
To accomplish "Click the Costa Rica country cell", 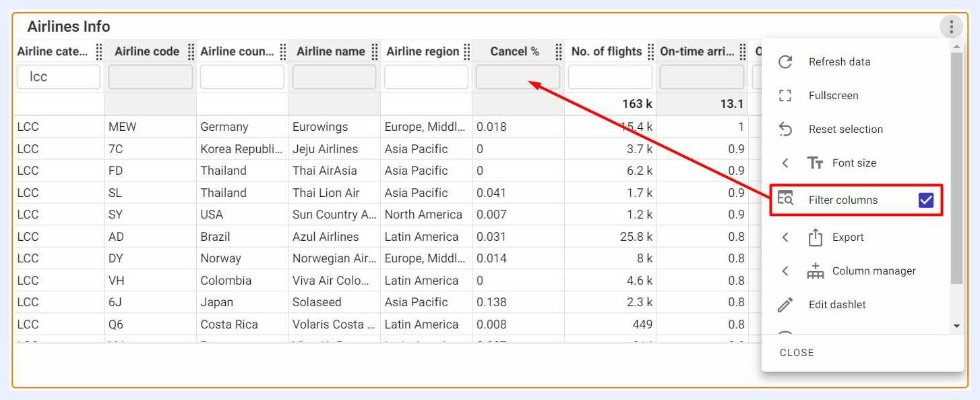I will [x=229, y=324].
